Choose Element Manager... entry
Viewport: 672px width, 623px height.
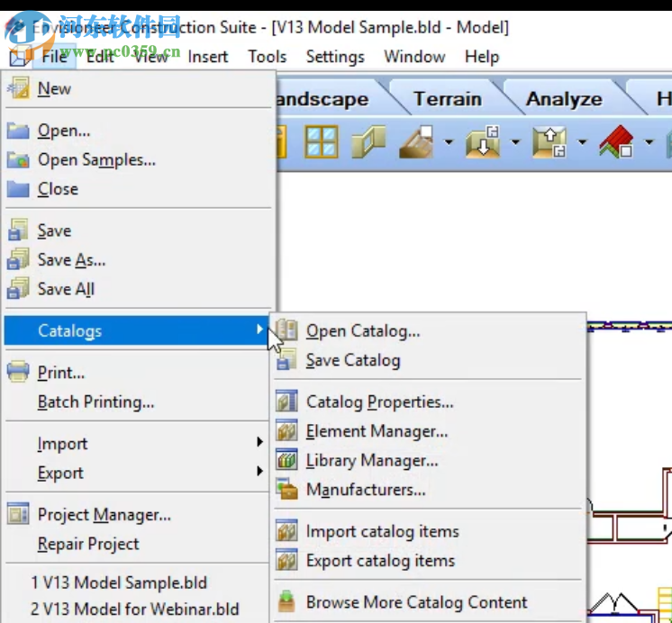pyautogui.click(x=430, y=430)
